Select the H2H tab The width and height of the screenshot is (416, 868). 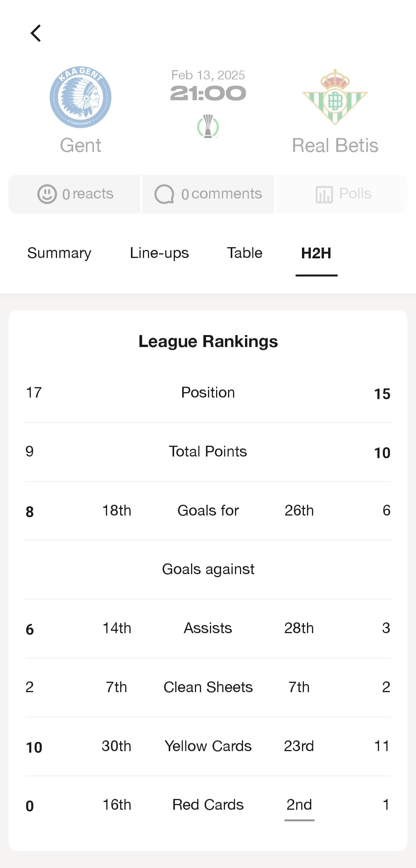[x=316, y=253]
